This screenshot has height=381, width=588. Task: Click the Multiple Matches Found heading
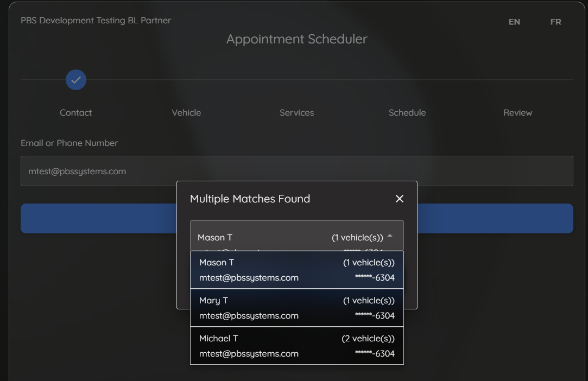250,199
